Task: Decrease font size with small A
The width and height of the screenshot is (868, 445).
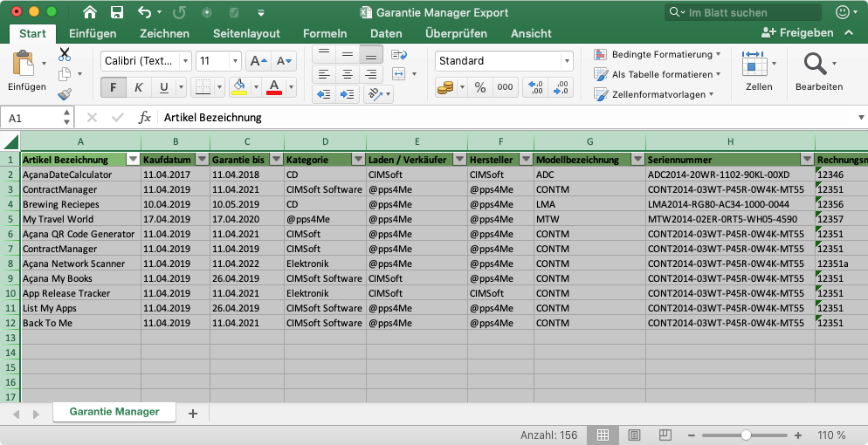Action: (x=284, y=61)
